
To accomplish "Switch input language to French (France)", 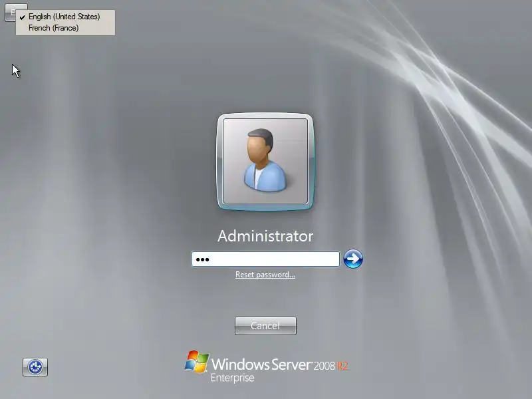I will [65, 28].
